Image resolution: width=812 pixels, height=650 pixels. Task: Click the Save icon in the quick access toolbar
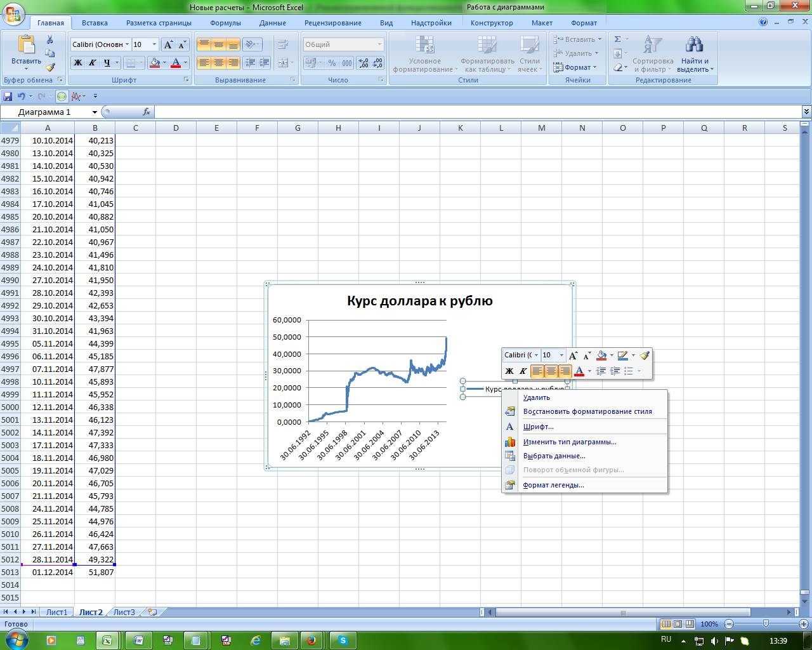pos(8,96)
